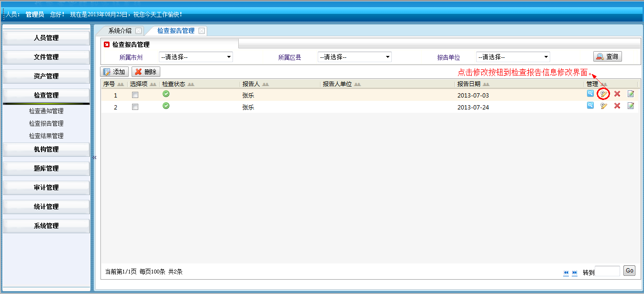Expand the 统计管理 menu
The image size is (644, 294).
click(x=46, y=207)
